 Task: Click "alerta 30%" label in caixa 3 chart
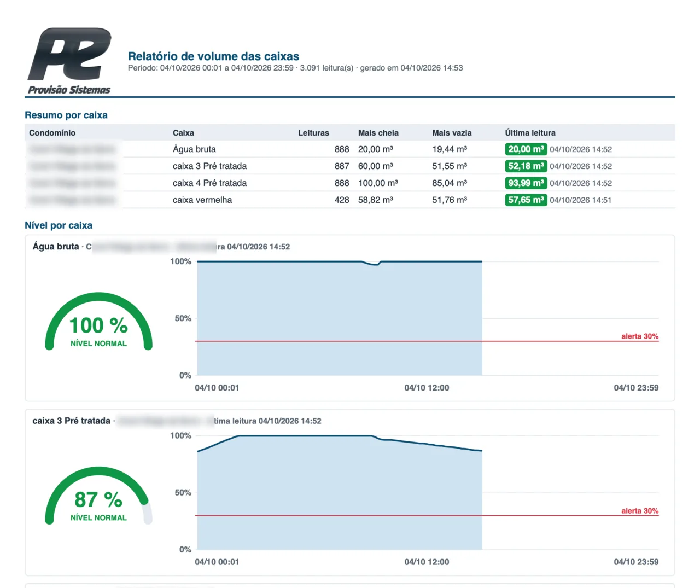click(x=640, y=511)
